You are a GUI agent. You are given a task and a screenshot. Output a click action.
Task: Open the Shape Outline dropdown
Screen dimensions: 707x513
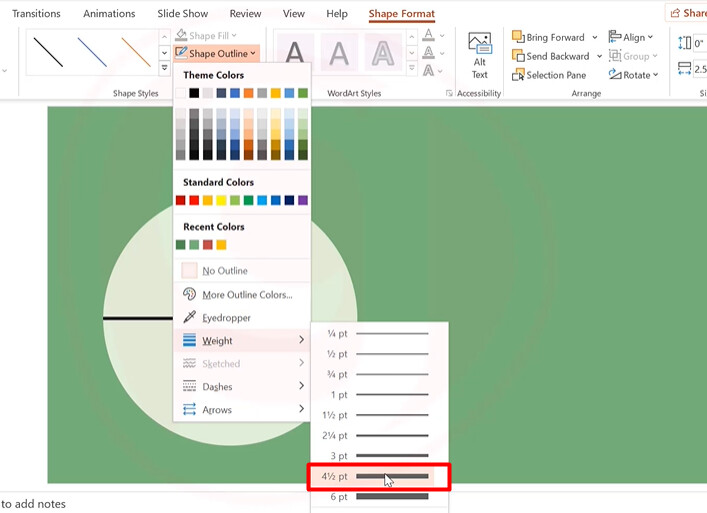tap(216, 53)
